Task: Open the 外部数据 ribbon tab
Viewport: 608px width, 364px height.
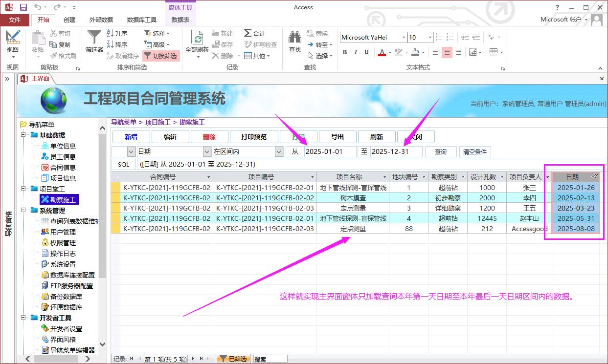Action: 101,20
